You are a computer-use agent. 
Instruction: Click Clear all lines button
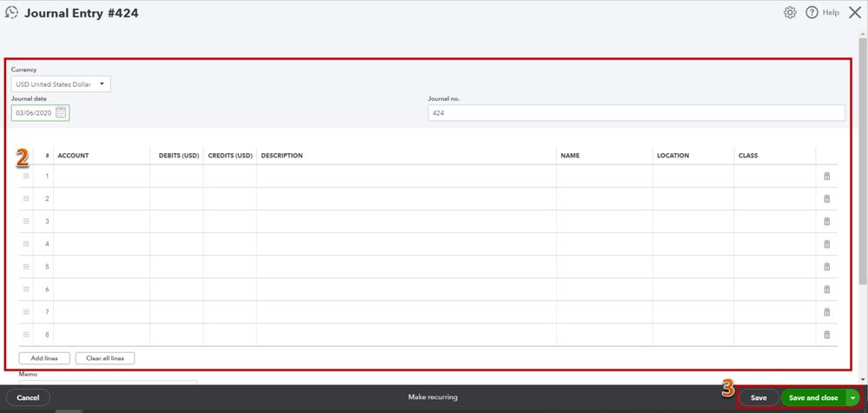pos(105,358)
